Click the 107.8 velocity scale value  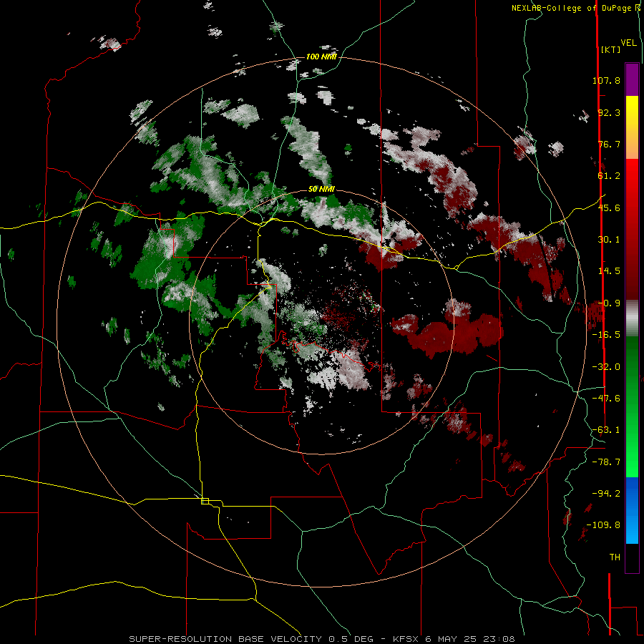tap(606, 80)
